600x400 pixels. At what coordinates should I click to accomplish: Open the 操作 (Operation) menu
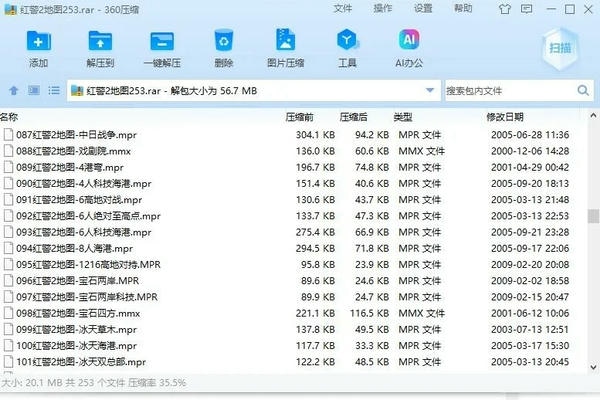coord(383,8)
